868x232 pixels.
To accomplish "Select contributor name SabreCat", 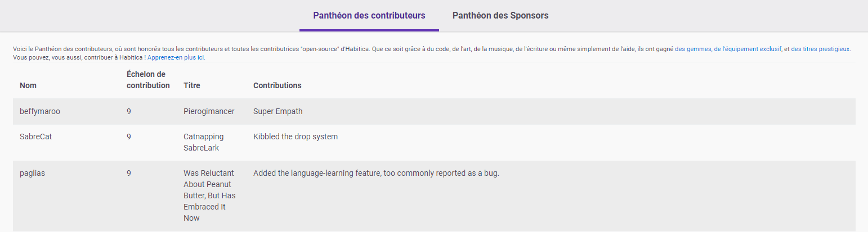I will [35, 137].
